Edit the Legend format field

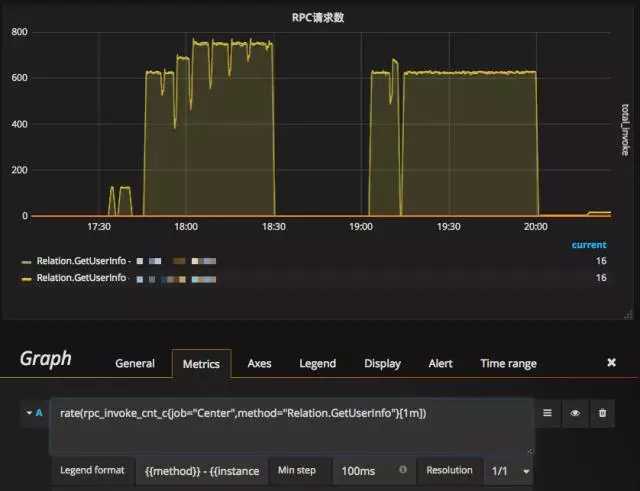click(202, 471)
